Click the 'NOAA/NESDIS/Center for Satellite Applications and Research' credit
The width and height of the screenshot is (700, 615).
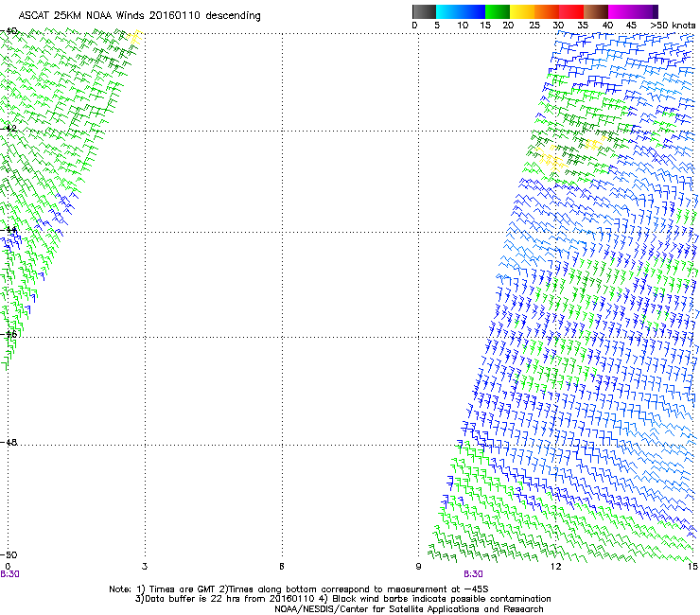click(x=409, y=609)
